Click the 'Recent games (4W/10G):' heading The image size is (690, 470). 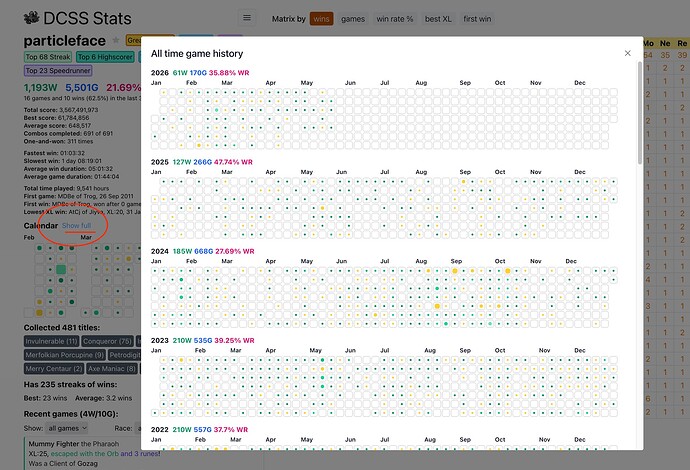(x=71, y=414)
